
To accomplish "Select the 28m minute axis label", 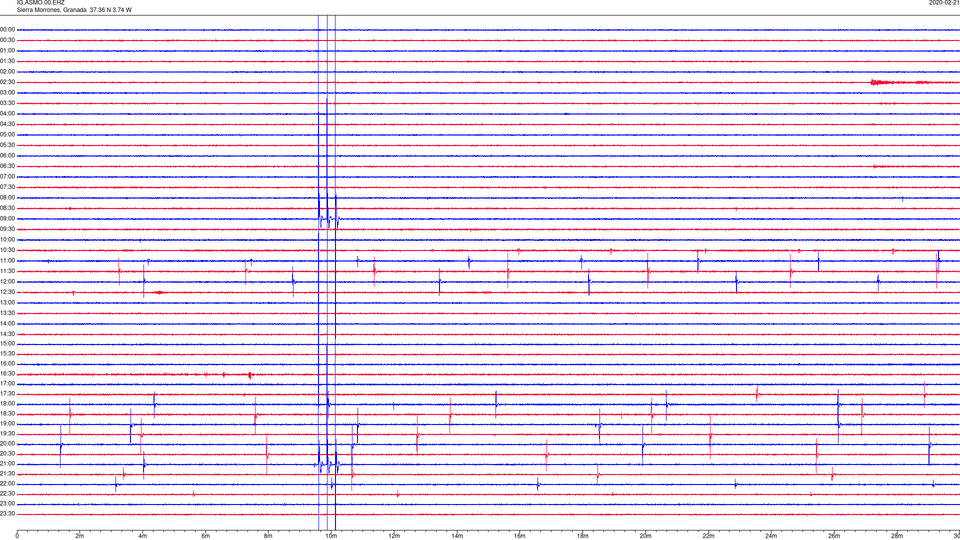I will pyautogui.click(x=896, y=536).
